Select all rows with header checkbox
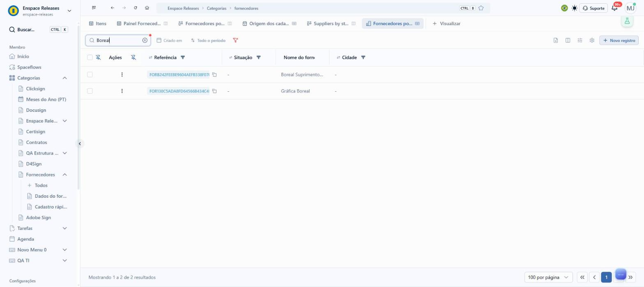 click(x=90, y=58)
